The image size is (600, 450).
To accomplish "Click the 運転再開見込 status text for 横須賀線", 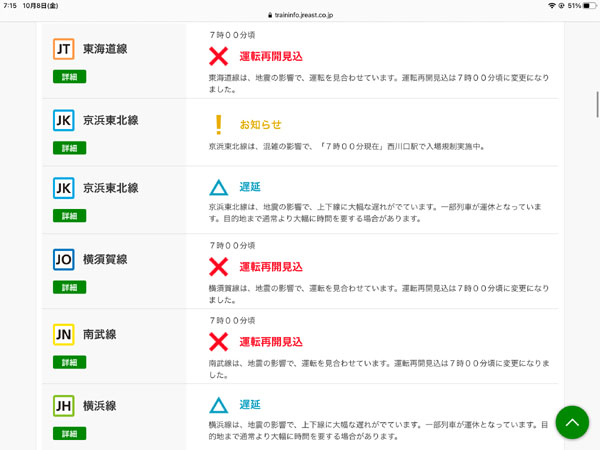I will 271,267.
